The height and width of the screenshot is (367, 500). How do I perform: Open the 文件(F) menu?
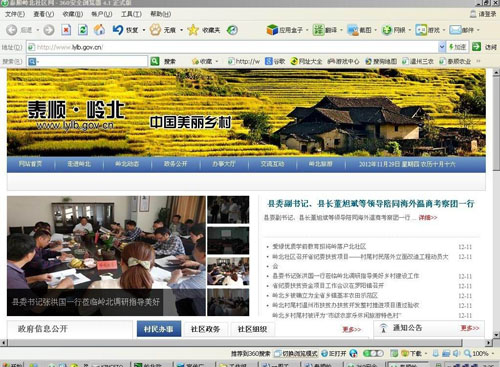click(x=15, y=14)
